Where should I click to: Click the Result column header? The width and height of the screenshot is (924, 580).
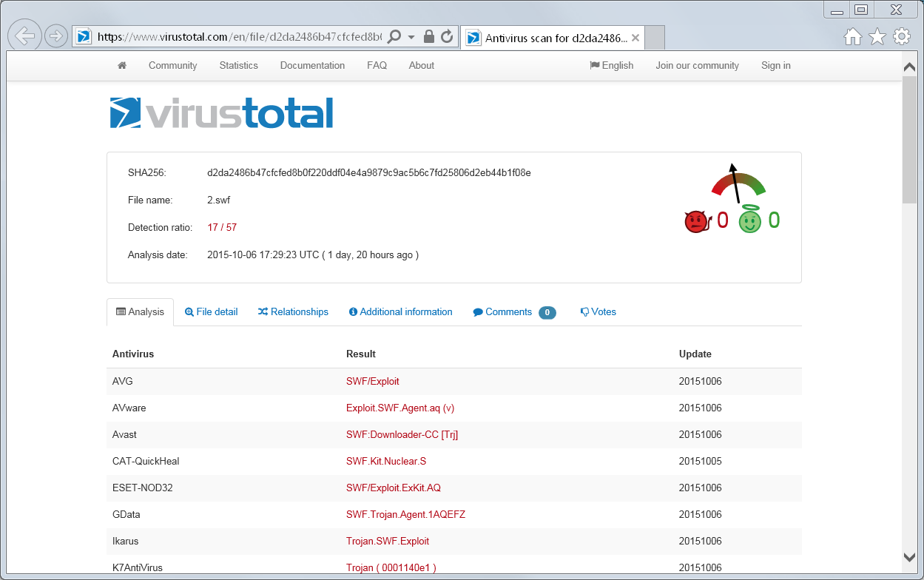coord(361,354)
